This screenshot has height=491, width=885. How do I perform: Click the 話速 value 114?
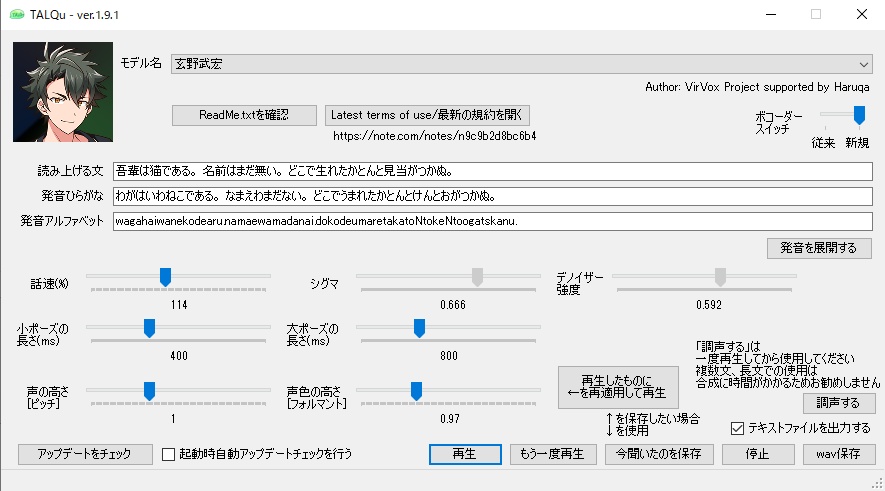[179, 305]
